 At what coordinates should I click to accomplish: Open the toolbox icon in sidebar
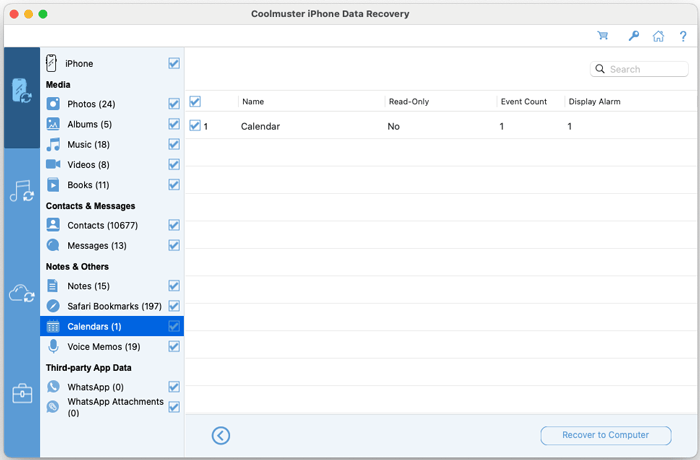pos(21,394)
